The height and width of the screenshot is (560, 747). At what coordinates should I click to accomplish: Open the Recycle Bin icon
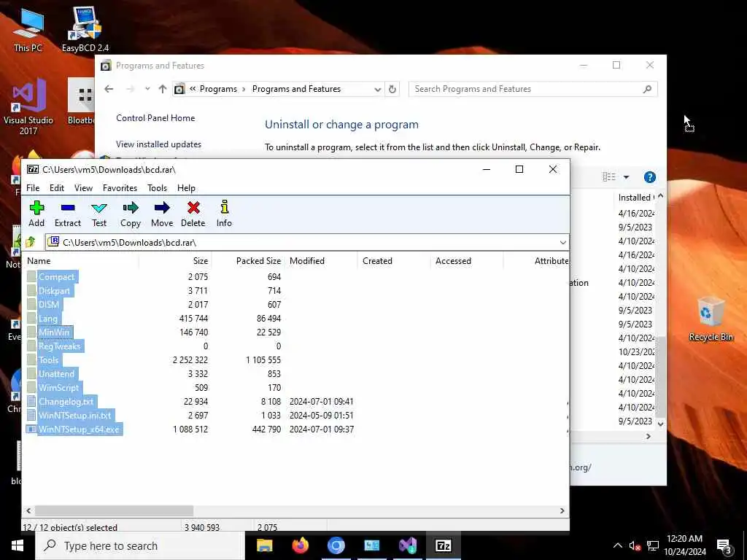point(711,318)
